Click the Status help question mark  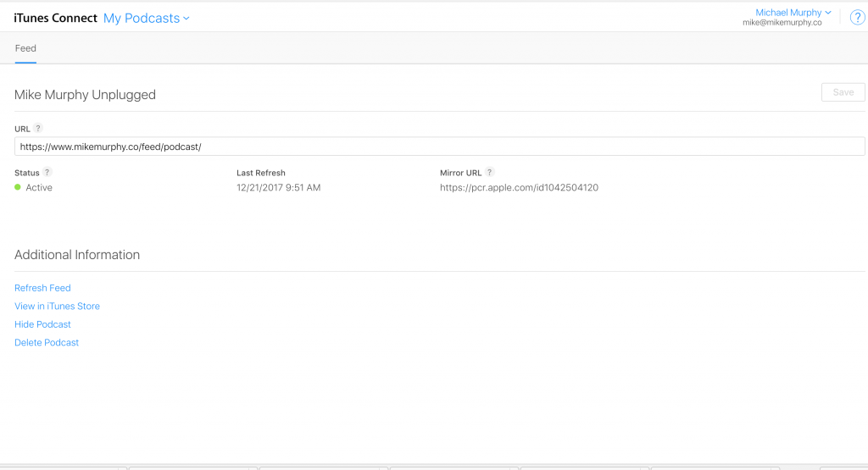47,172
